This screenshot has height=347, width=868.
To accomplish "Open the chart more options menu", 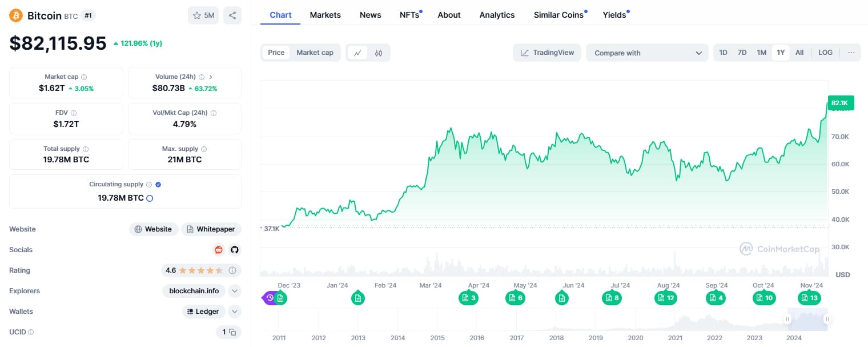I will (x=851, y=53).
